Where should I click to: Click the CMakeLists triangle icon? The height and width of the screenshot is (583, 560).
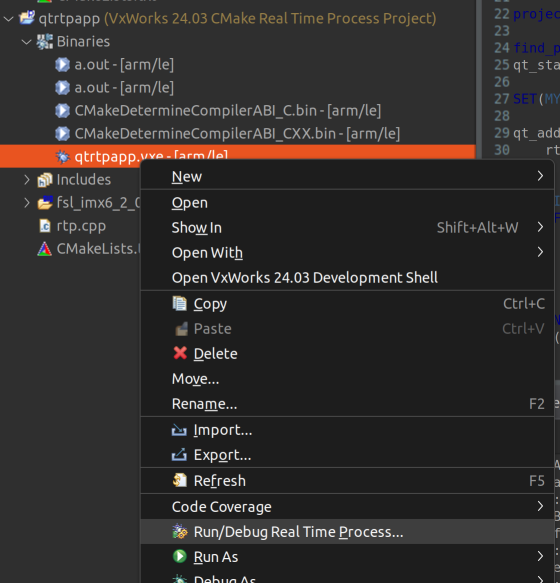tap(45, 249)
